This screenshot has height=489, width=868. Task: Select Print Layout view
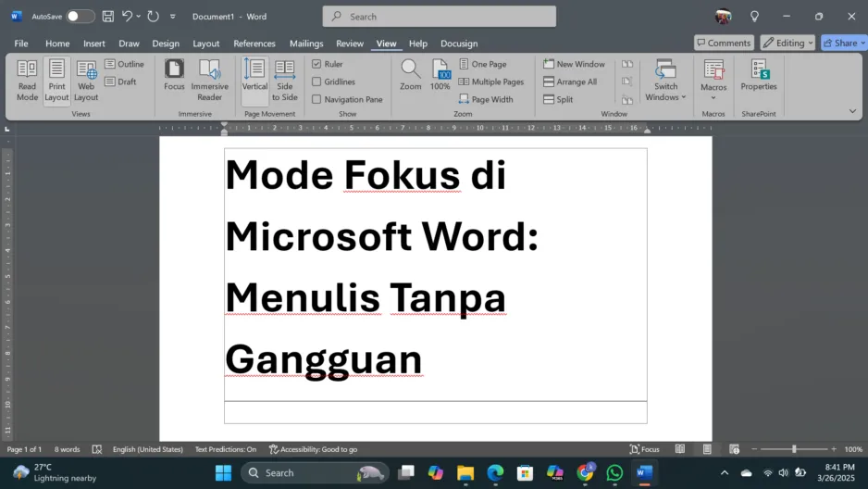tap(56, 81)
